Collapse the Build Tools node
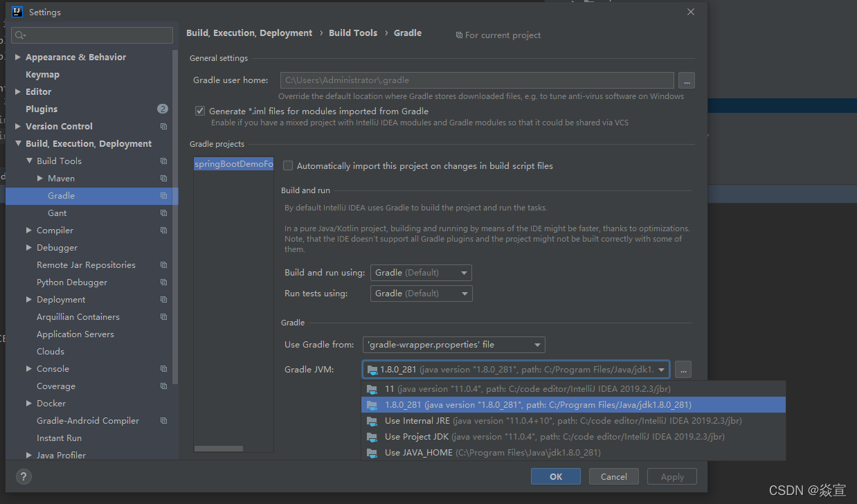Screen dimensions: 857x504 [29, 161]
